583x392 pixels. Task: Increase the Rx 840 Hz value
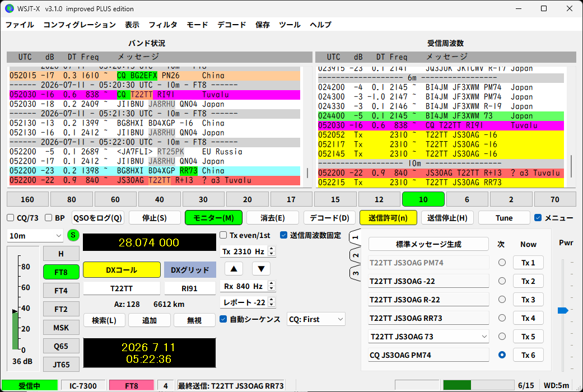coord(272,283)
